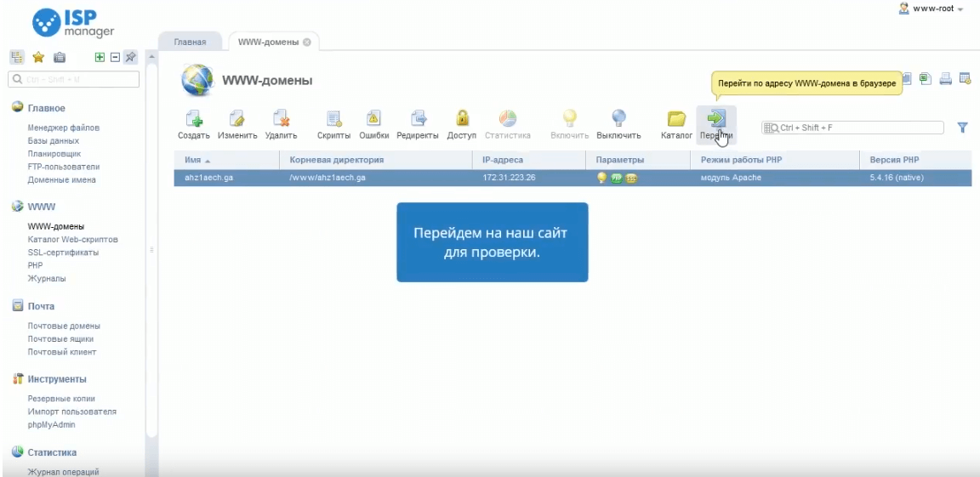Switch to tree view menu icon
Viewport: 980px width, 477px height.
pos(16,57)
